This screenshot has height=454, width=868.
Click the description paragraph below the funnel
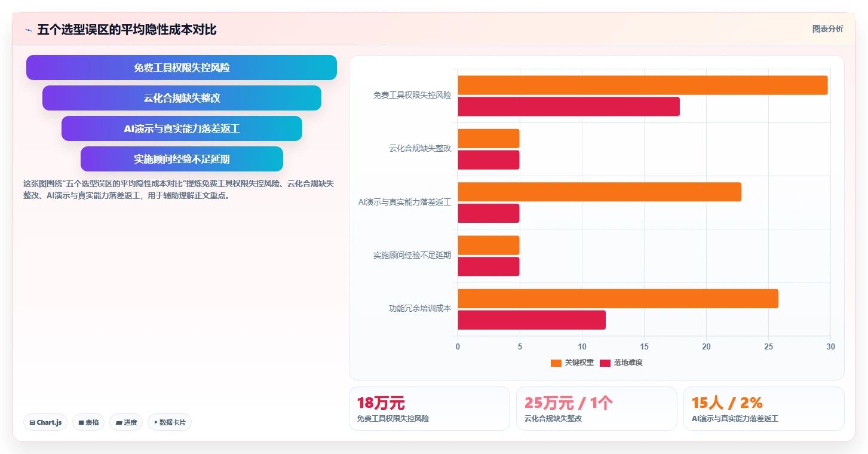[179, 189]
